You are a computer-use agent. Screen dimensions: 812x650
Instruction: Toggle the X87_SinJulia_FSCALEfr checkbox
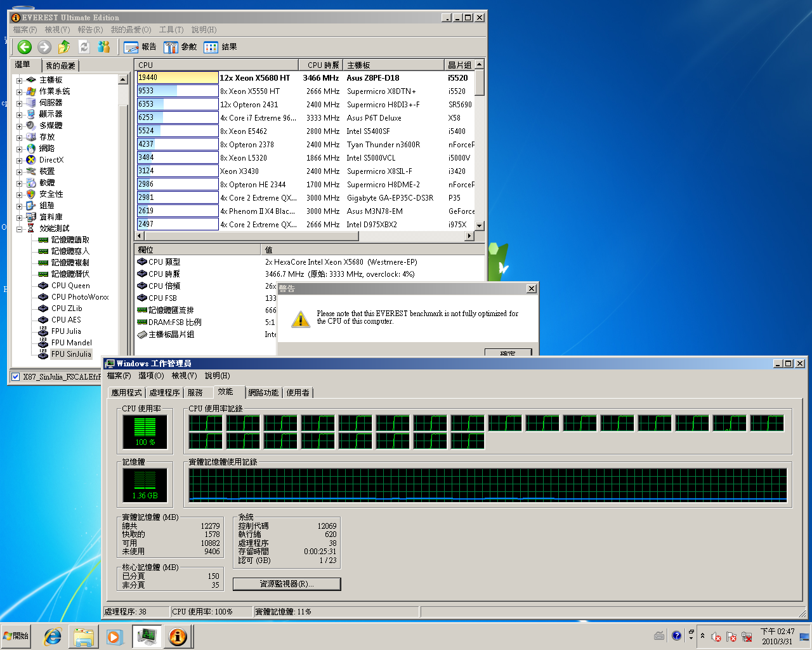point(16,376)
